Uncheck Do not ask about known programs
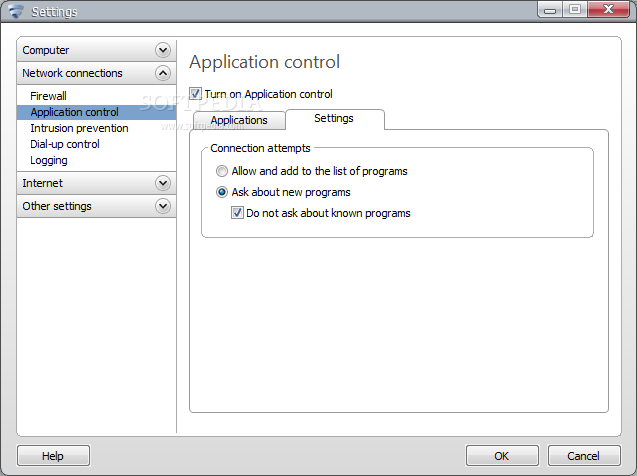Screen dimensions: 637x476 click(237, 213)
